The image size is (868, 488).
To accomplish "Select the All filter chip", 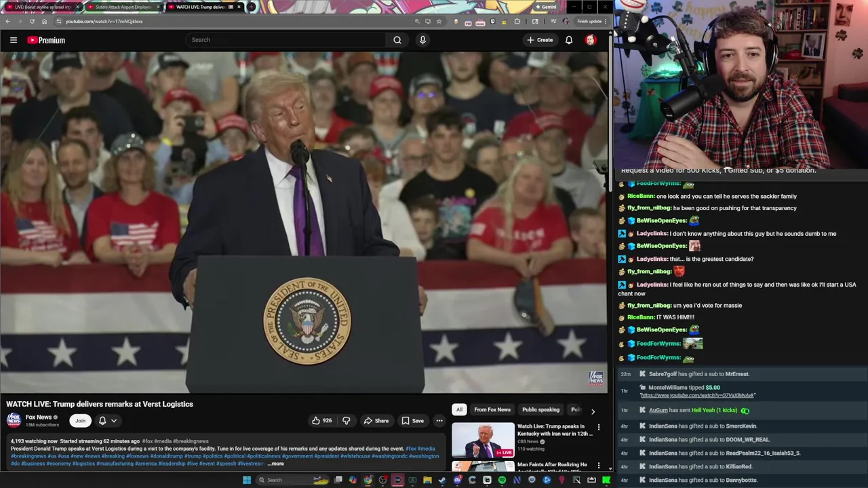I will point(459,410).
